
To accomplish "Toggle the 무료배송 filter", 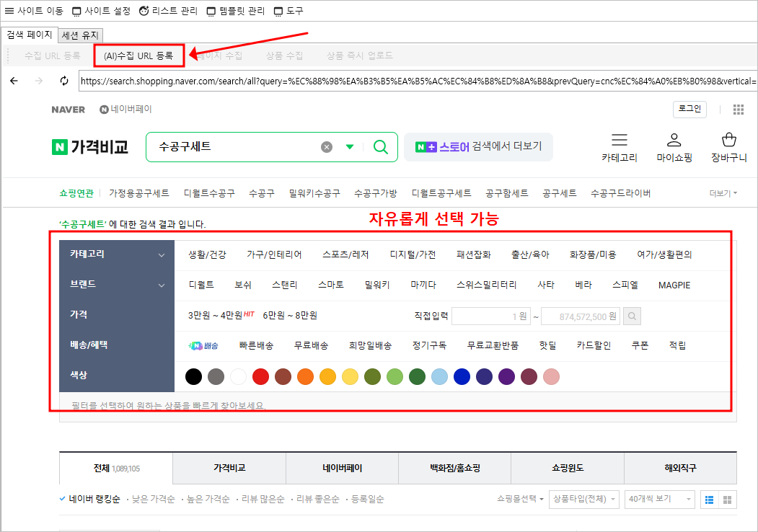I will 312,345.
